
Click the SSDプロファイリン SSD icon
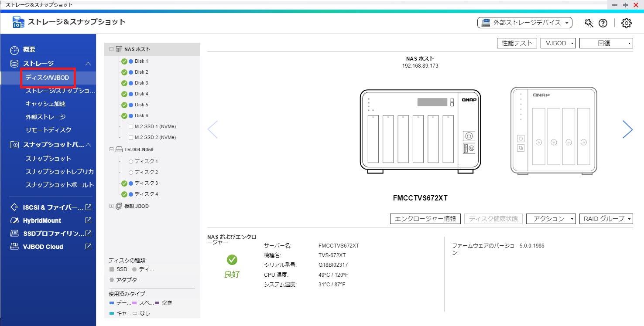tap(14, 234)
